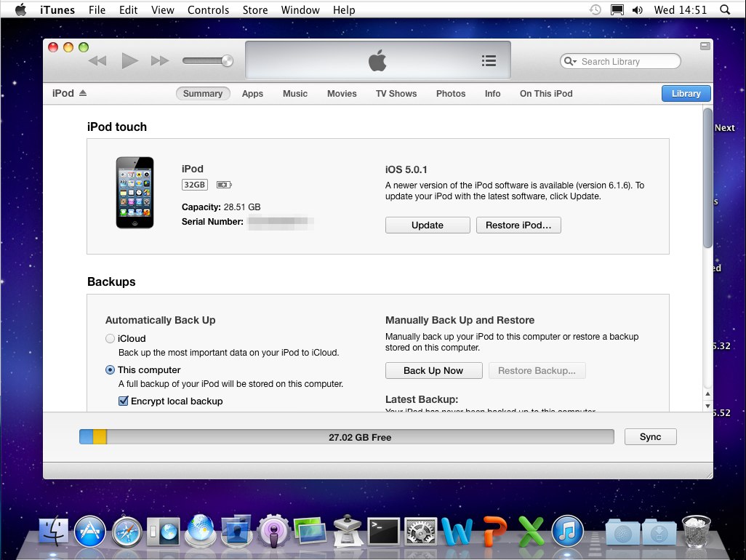
Task: Click the scrollbar up arrow
Action: tap(707, 394)
